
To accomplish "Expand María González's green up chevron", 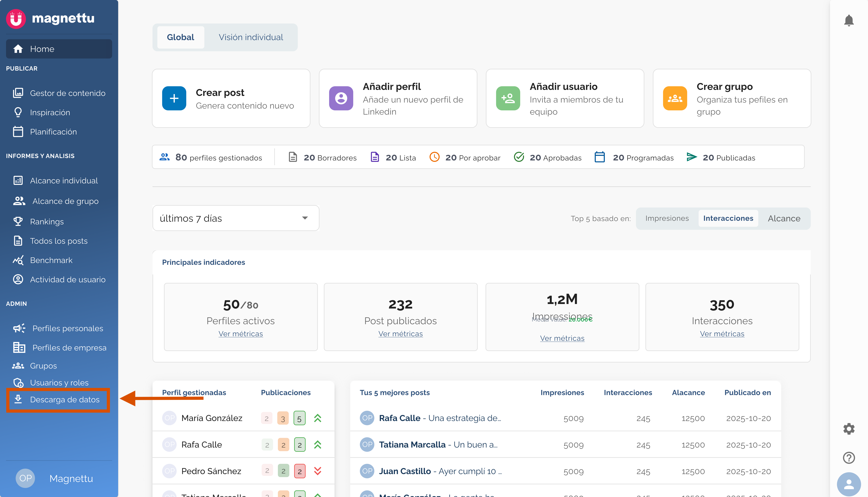I will 318,418.
